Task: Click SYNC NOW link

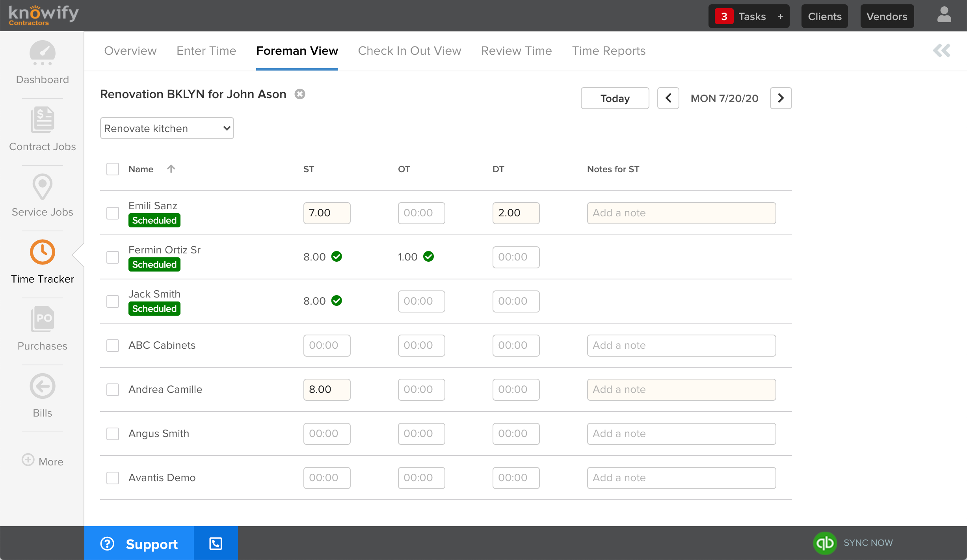Action: tap(868, 543)
